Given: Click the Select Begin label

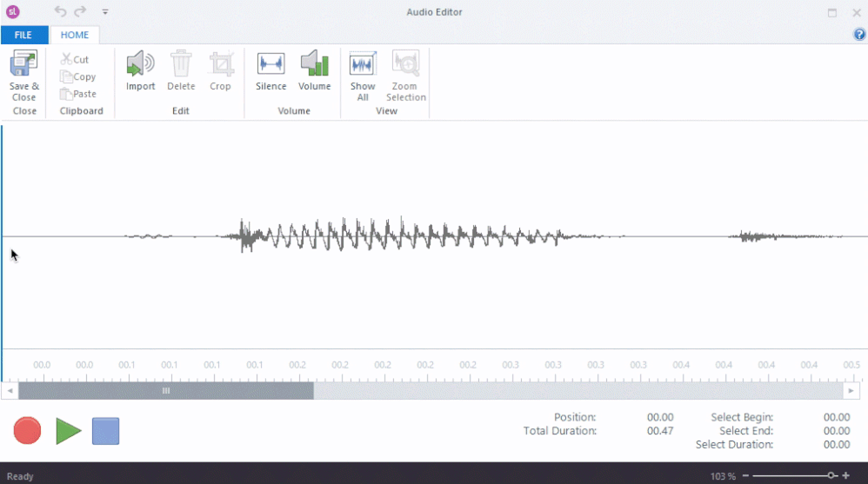Looking at the screenshot, I should point(742,417).
